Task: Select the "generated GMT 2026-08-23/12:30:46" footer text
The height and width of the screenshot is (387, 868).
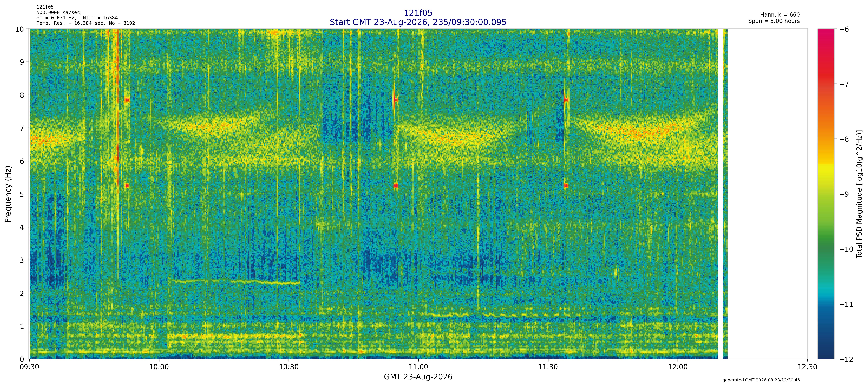Action: click(761, 380)
